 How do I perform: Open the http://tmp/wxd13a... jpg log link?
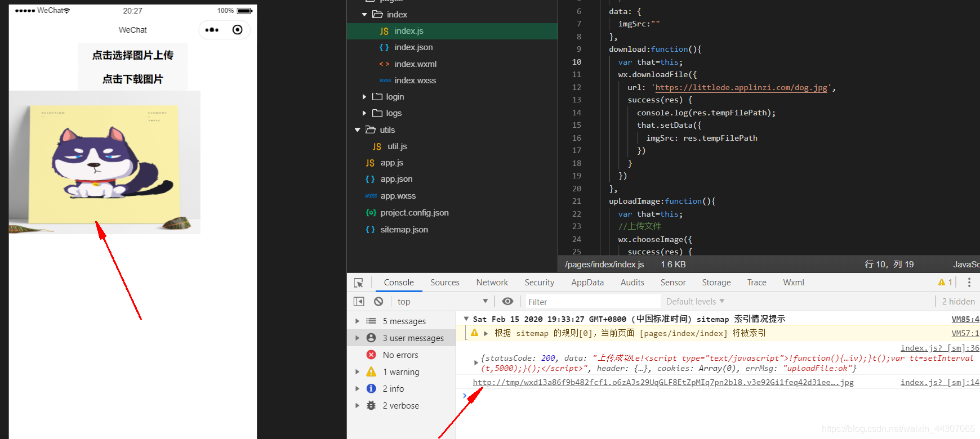coord(663,383)
